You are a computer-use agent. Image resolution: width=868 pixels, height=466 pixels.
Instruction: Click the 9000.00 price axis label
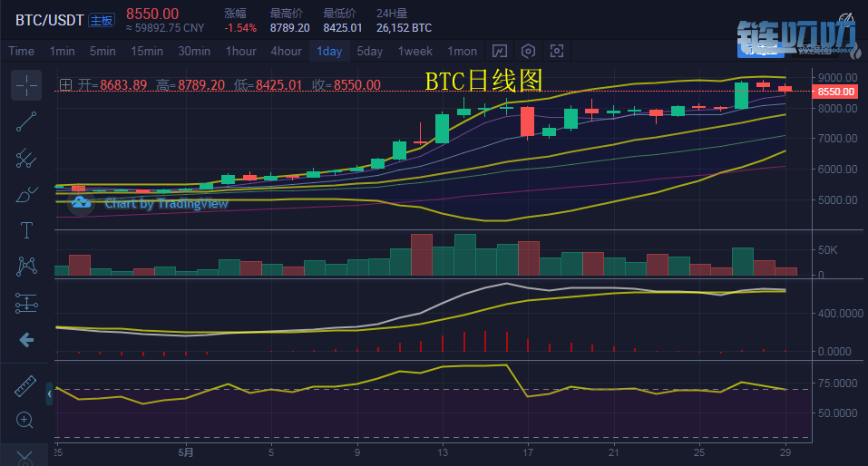point(837,77)
